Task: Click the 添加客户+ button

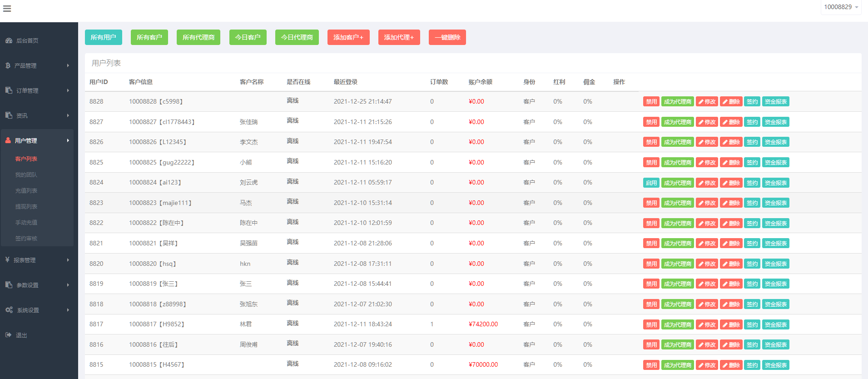Action: (348, 37)
